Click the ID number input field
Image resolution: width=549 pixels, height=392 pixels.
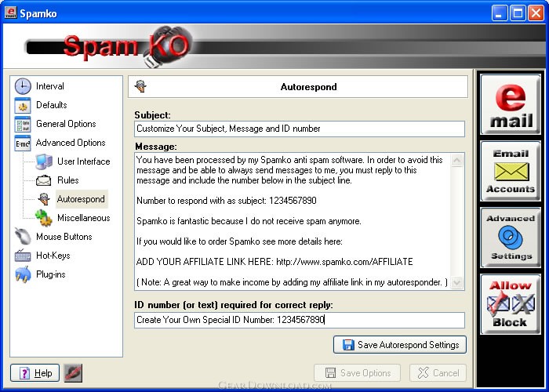[300, 320]
